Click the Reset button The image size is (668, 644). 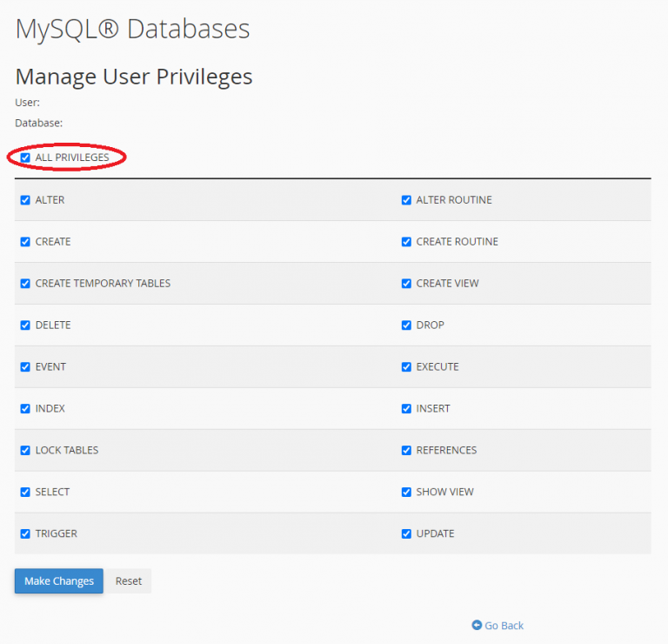tap(128, 581)
